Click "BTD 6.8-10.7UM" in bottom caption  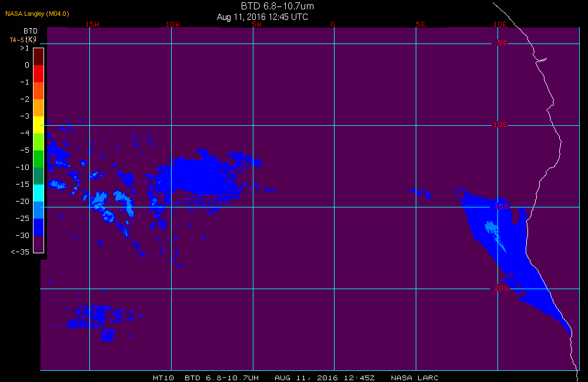point(222,378)
